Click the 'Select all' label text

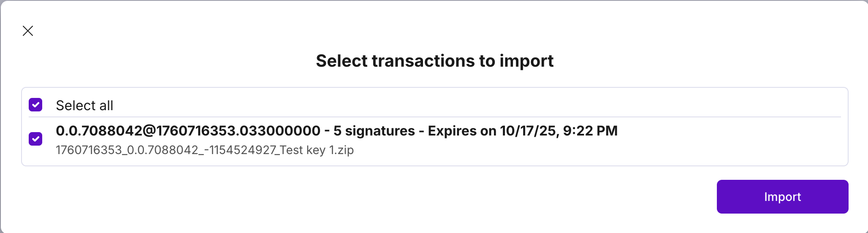coord(84,106)
